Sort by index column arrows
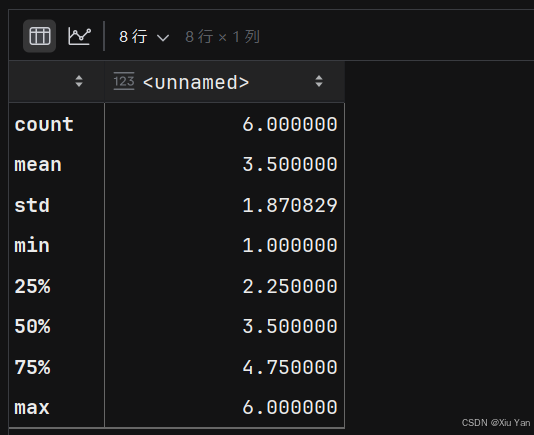Image resolution: width=534 pixels, height=435 pixels. pyautogui.click(x=79, y=81)
